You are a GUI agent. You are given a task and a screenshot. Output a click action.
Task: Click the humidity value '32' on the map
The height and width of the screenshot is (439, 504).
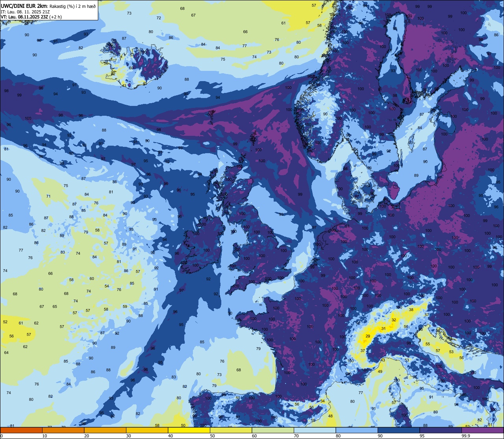point(394,320)
